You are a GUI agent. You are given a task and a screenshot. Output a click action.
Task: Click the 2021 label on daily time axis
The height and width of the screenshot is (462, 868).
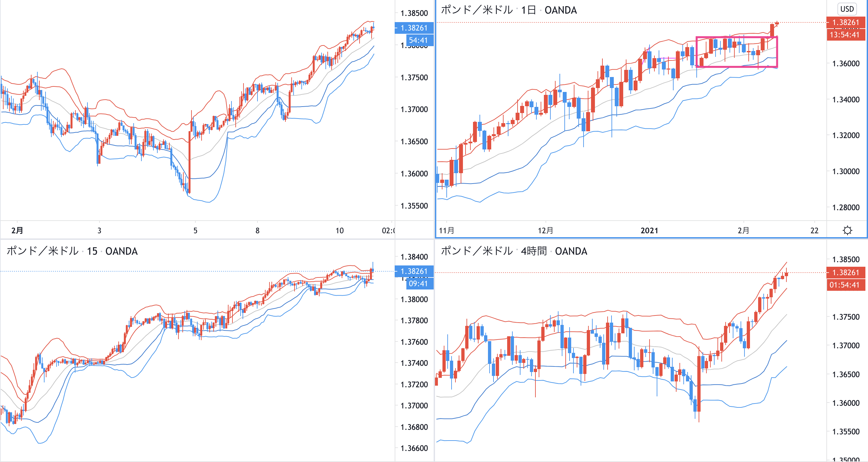pos(649,231)
